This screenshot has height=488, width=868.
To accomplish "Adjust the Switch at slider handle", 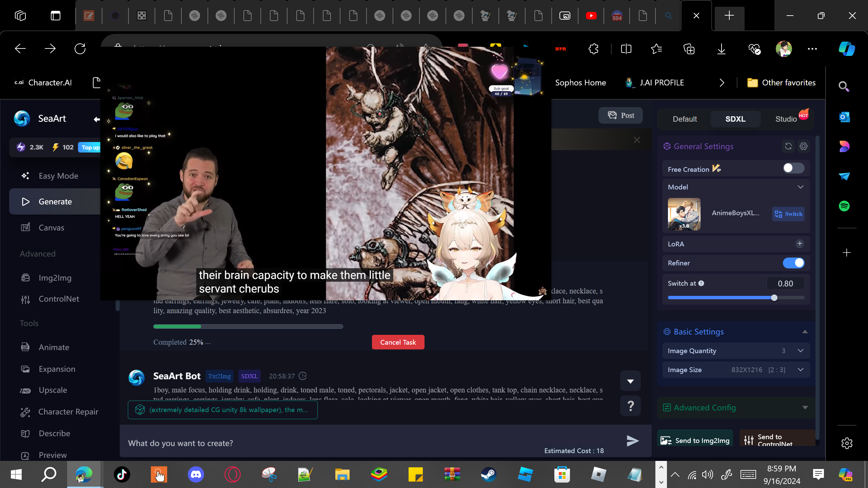I will pos(774,298).
